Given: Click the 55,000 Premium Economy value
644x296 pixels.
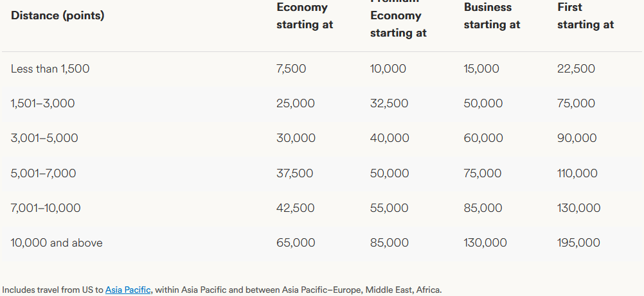Looking at the screenshot, I should [x=389, y=208].
